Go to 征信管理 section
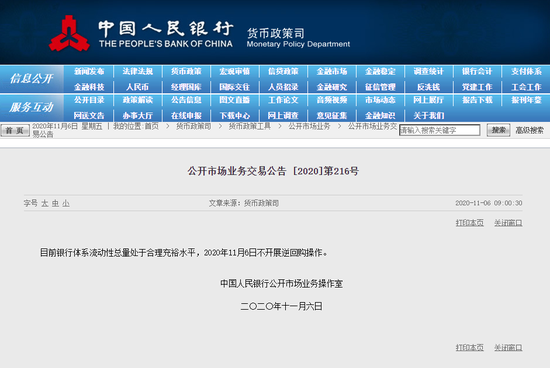The height and width of the screenshot is (368, 550). [380, 87]
